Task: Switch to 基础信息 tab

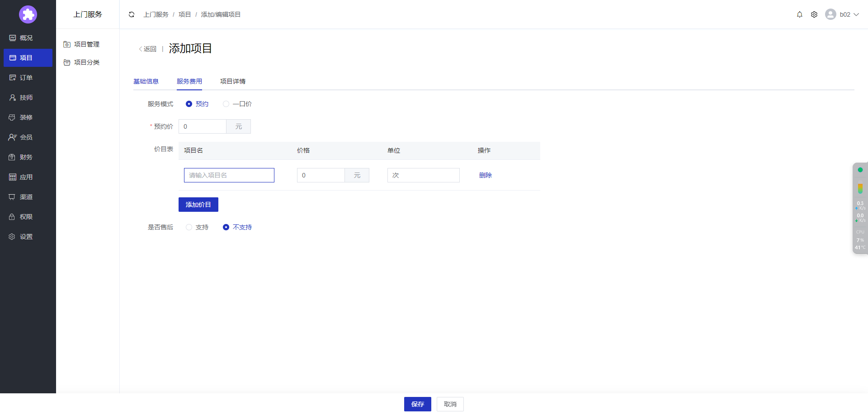Action: coord(146,81)
